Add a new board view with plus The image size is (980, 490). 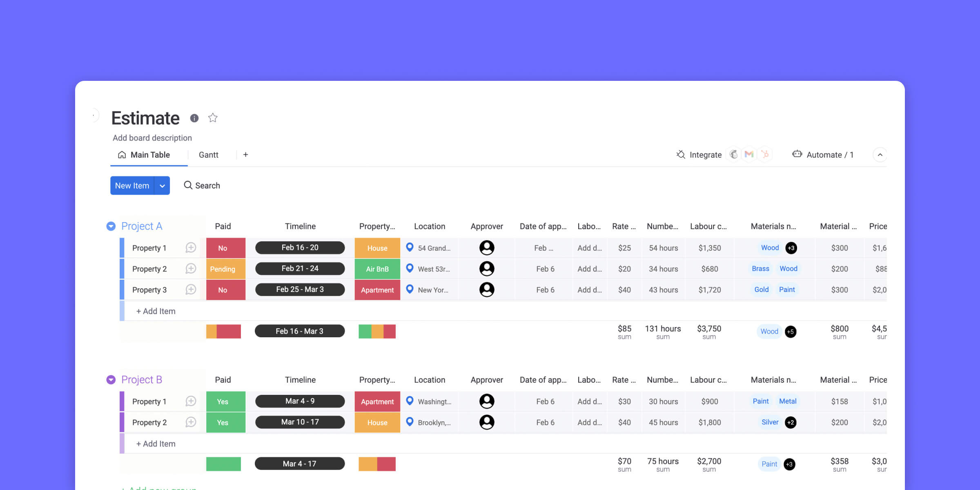pyautogui.click(x=246, y=155)
